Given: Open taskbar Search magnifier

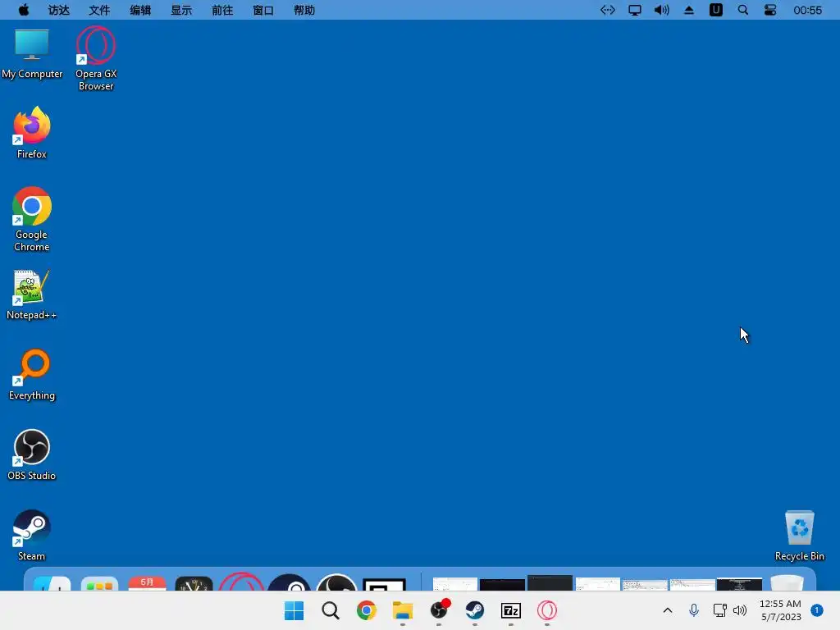Looking at the screenshot, I should click(331, 610).
